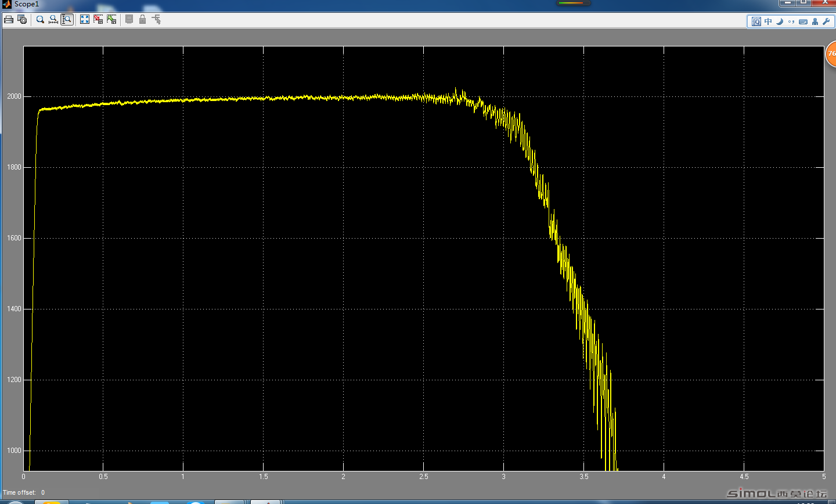Click the Y-axis label 1200
Image resolution: width=836 pixels, height=504 pixels.
point(14,380)
